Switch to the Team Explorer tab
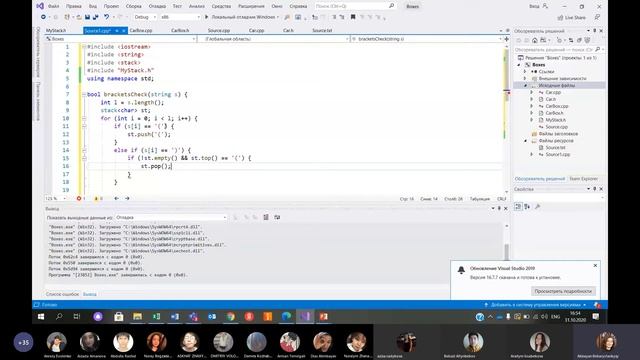The height and width of the screenshot is (360, 640). point(584,179)
